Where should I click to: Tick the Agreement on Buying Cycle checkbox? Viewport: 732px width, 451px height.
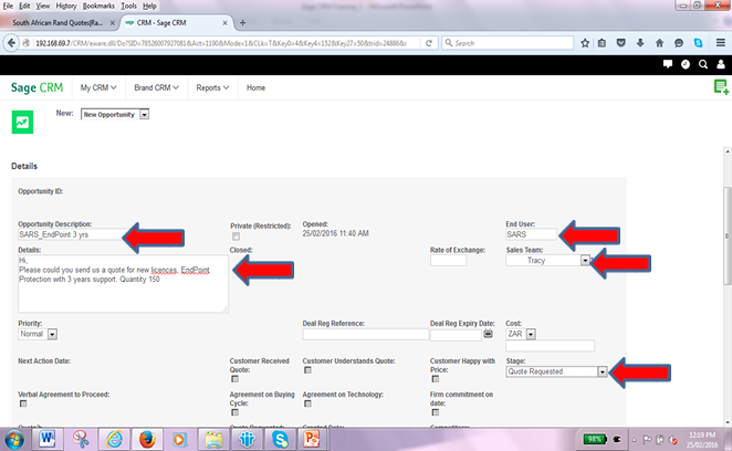235,412
